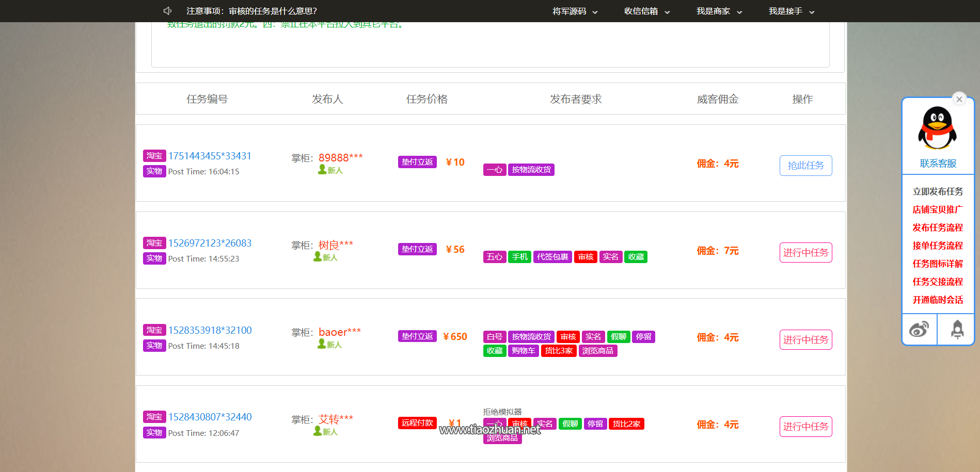Click the bell notification icon in the sidebar
Image resolution: width=980 pixels, height=472 pixels.
coord(957,329)
